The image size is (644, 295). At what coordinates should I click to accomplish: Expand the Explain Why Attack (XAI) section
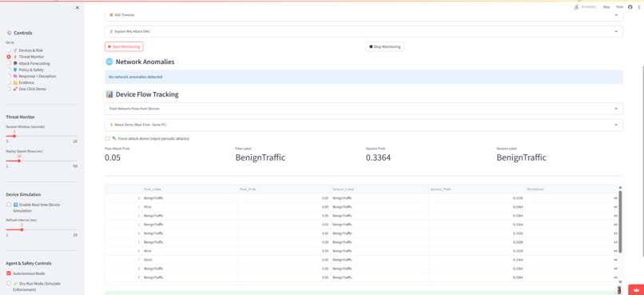pos(364,31)
